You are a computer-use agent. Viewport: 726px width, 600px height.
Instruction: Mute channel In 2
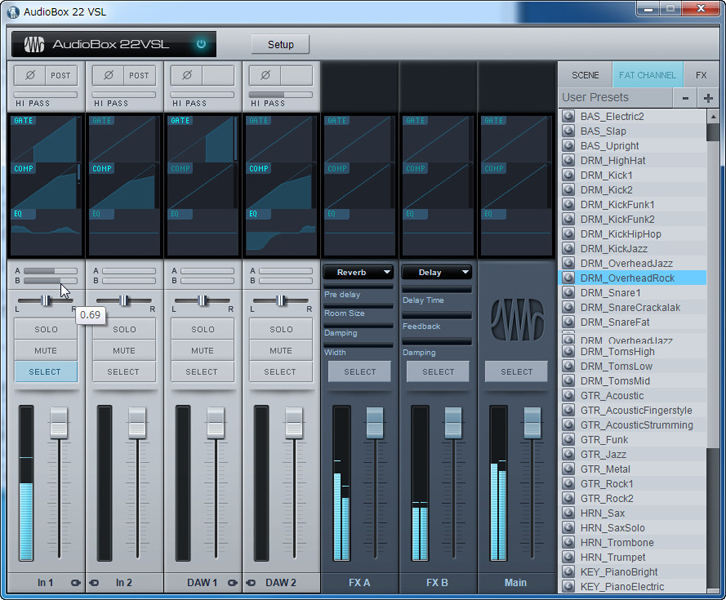coord(124,350)
